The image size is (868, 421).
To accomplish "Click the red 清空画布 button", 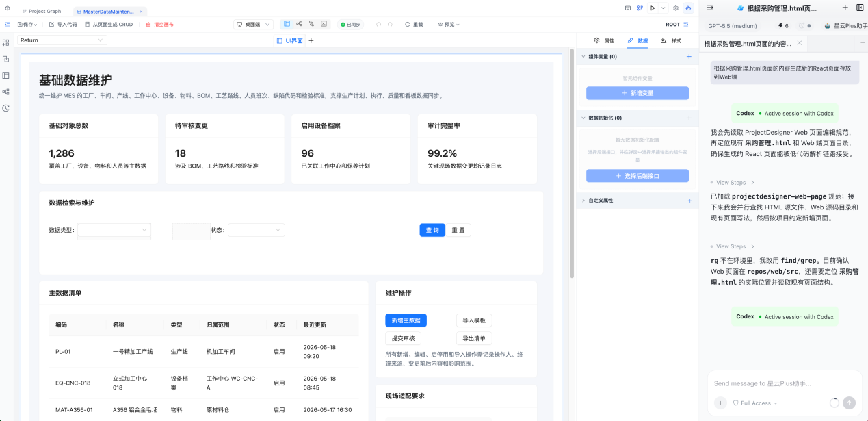I will point(159,24).
